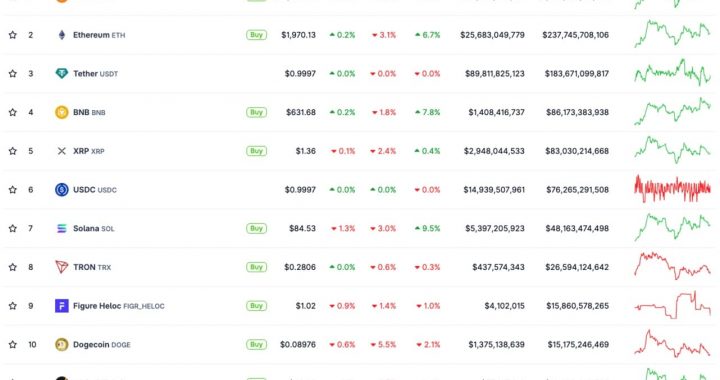720x380 pixels.
Task: Click the Tether logo icon
Action: click(62, 73)
